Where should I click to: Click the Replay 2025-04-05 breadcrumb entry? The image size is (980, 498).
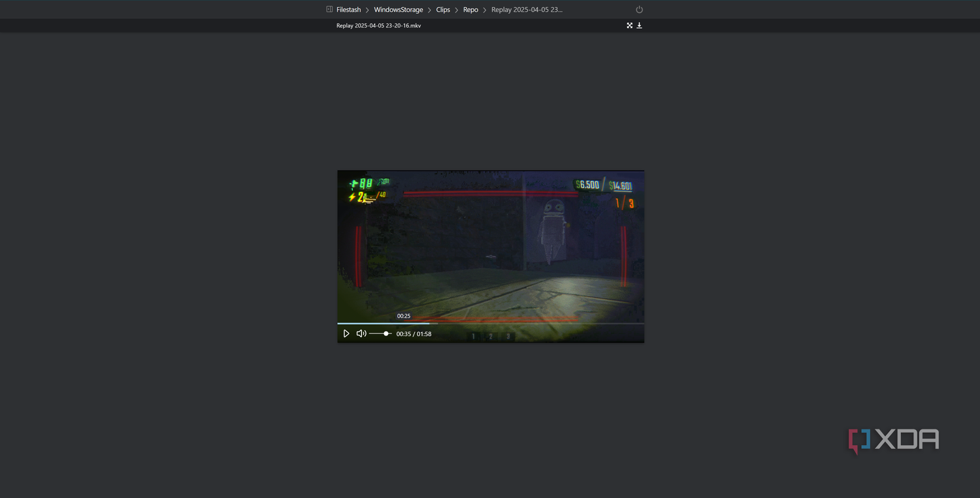click(527, 10)
